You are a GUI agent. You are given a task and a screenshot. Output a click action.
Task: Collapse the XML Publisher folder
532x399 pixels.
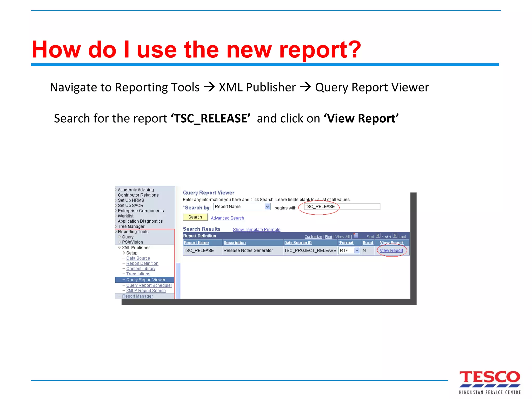click(119, 248)
